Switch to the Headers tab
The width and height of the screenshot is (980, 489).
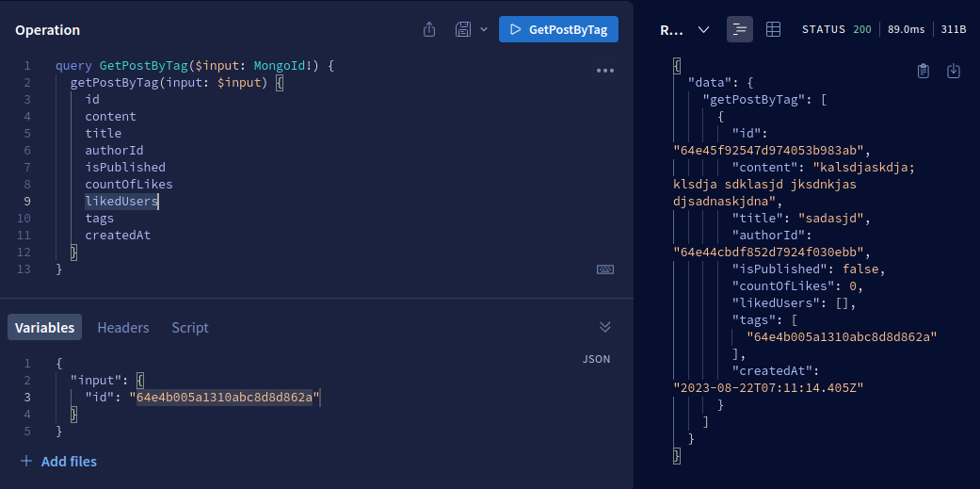(123, 328)
